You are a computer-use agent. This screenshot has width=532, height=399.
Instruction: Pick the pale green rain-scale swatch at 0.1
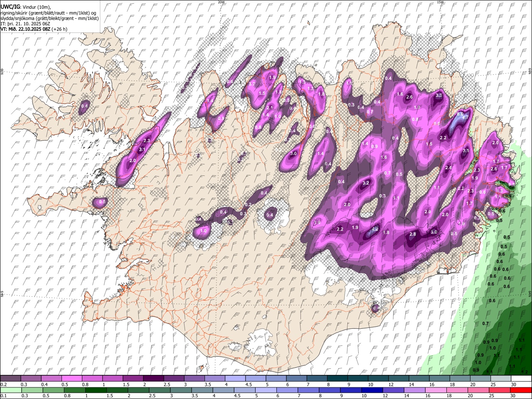point(11,390)
